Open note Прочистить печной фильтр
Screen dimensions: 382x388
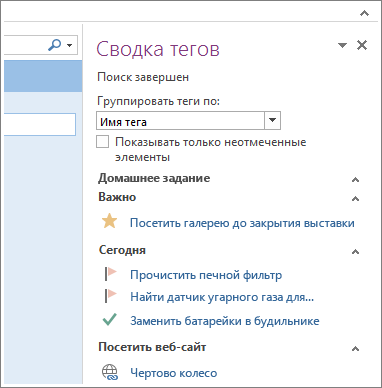(206, 275)
